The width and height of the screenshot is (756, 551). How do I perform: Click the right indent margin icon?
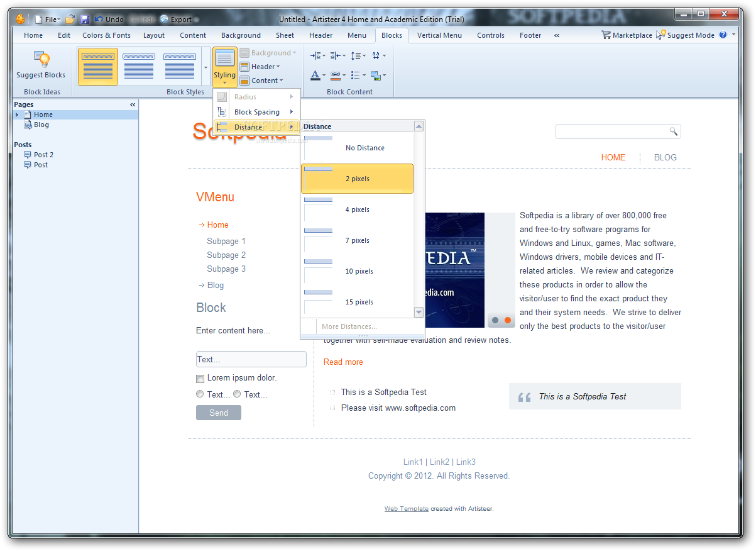337,56
